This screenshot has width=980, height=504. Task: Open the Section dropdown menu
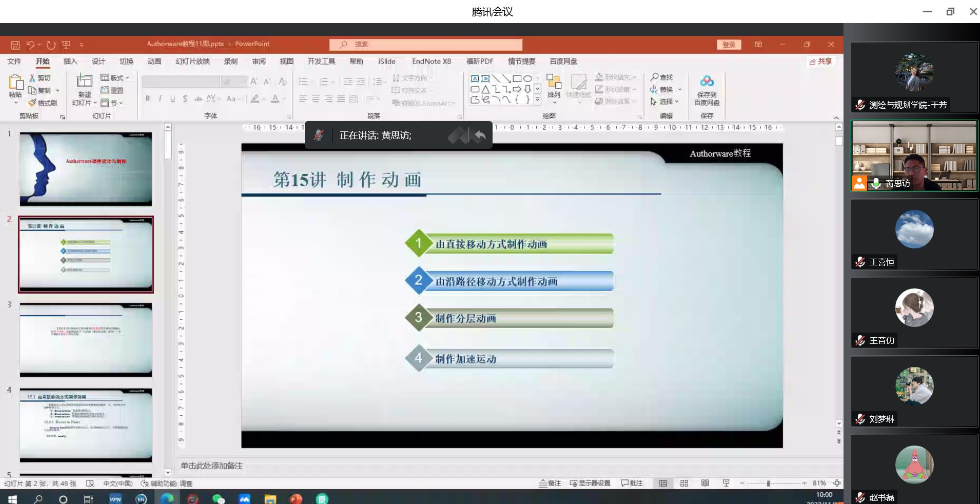click(112, 103)
